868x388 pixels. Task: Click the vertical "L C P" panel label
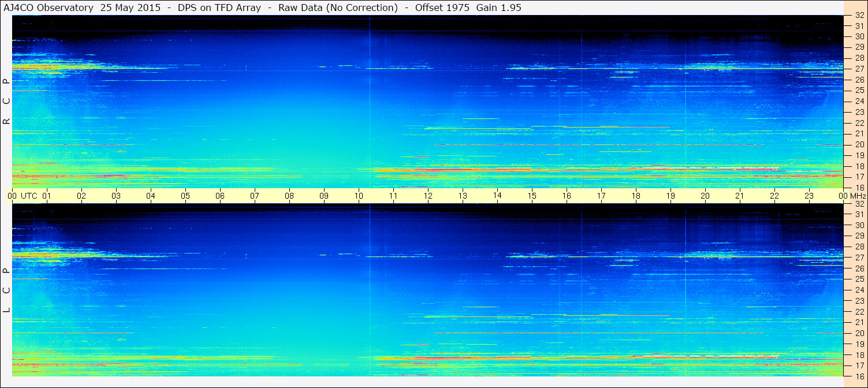pos(6,290)
